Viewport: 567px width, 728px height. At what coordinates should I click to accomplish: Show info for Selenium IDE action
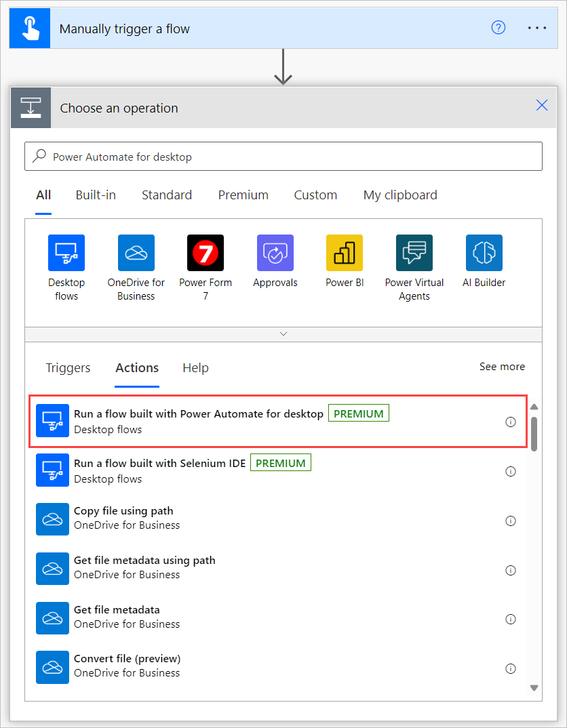coord(510,471)
